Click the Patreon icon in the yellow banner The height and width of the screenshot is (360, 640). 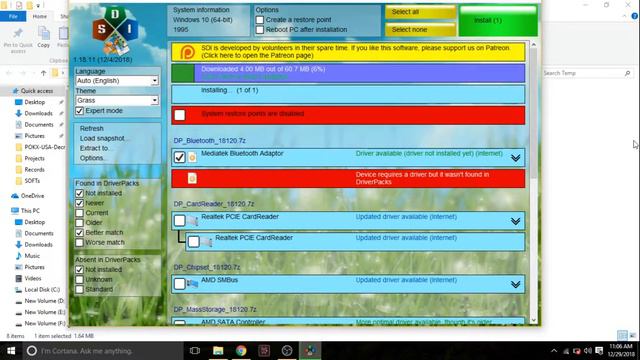187,52
